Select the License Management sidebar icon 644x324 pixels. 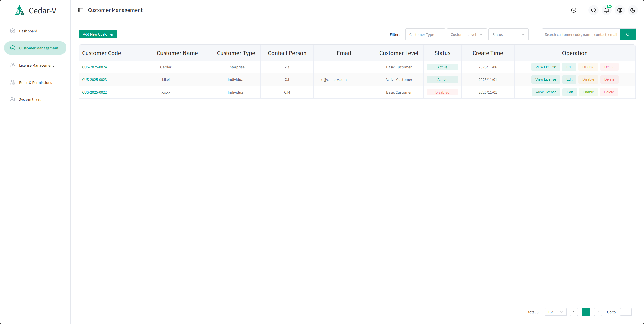point(13,65)
